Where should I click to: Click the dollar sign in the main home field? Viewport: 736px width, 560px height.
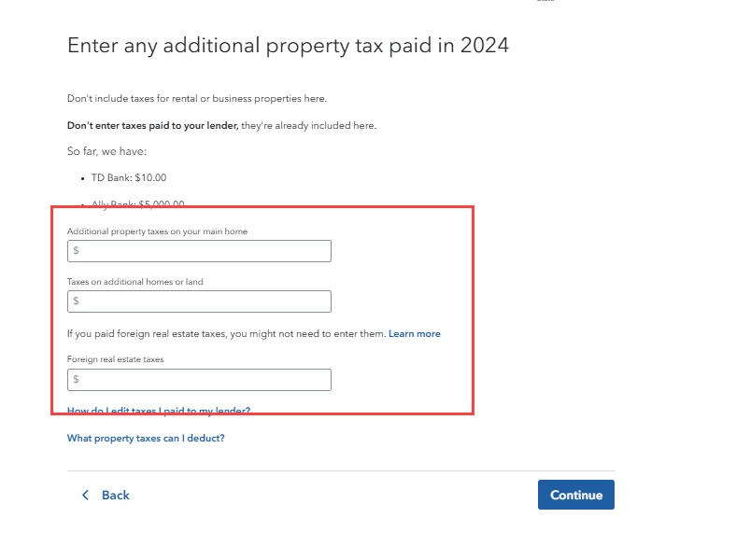point(77,251)
